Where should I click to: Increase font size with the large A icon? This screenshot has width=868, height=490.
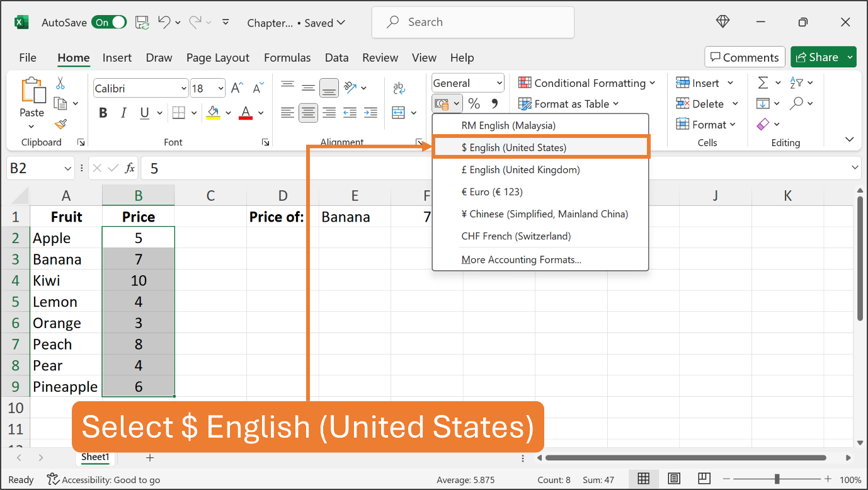(x=237, y=88)
